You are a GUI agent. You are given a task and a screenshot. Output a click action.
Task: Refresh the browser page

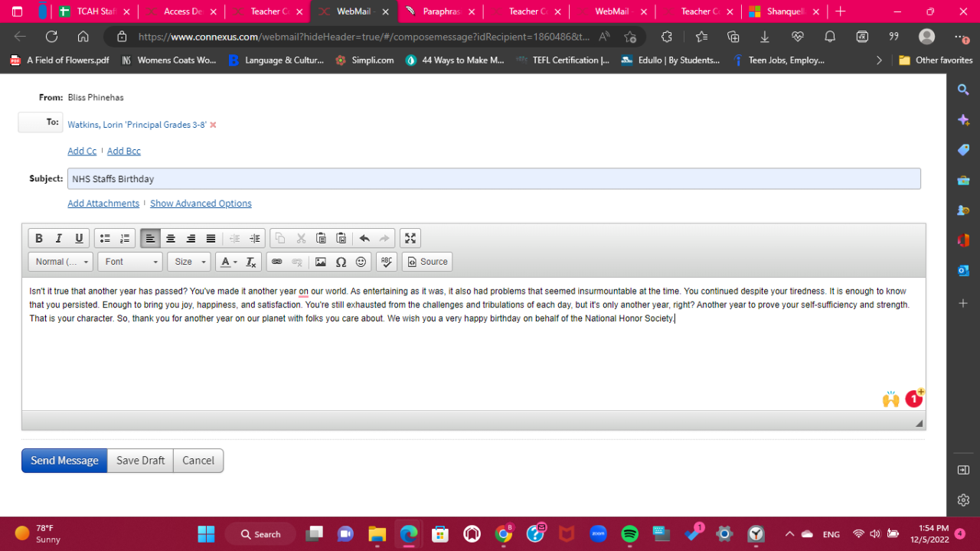click(x=51, y=37)
